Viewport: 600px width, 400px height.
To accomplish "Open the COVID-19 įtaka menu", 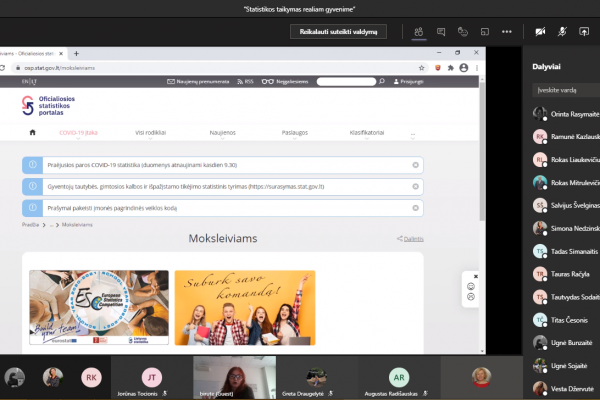I will point(78,133).
